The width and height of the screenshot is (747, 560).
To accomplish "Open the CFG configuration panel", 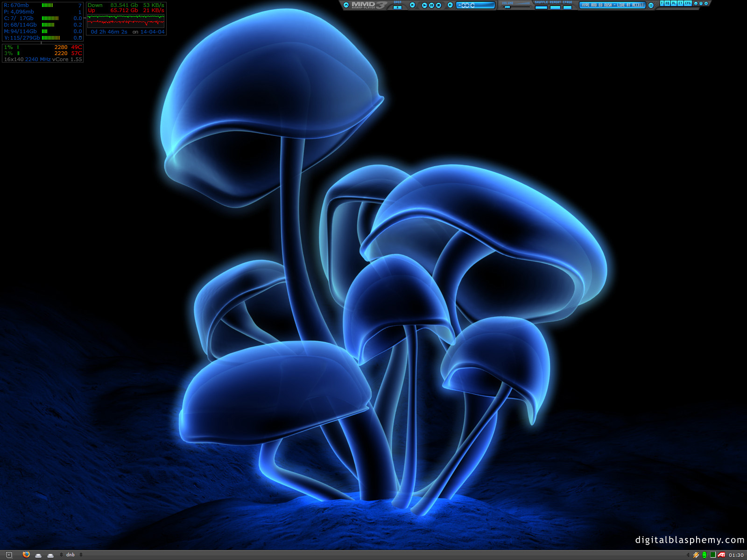I will click(x=688, y=3).
